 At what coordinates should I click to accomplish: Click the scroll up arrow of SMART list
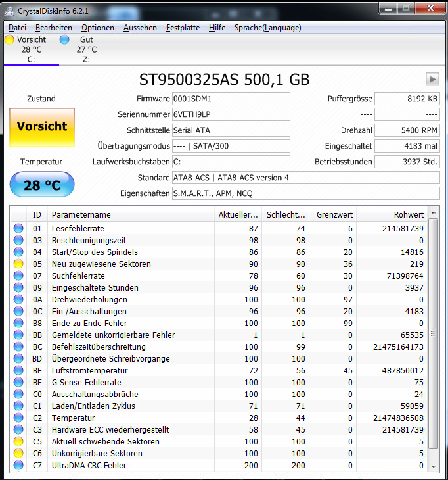click(434, 212)
